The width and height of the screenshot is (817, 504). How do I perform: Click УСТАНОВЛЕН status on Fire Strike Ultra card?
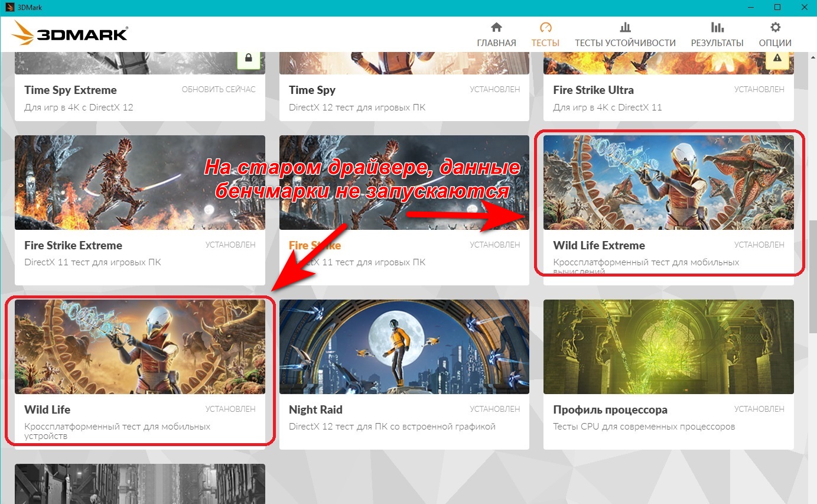(x=759, y=89)
